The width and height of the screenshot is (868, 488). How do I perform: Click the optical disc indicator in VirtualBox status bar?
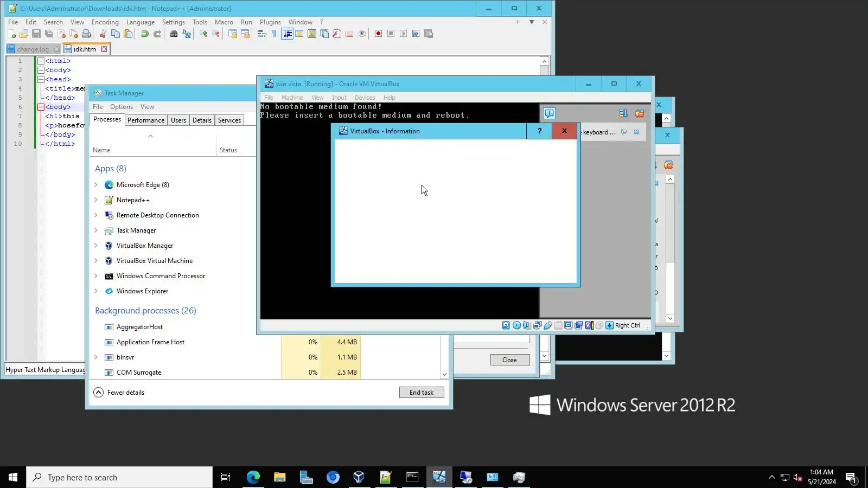click(516, 325)
